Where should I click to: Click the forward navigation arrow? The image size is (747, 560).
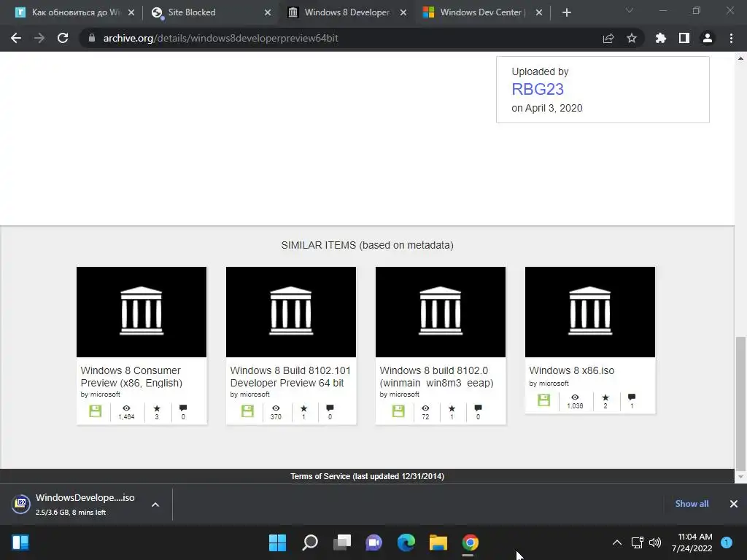39,38
